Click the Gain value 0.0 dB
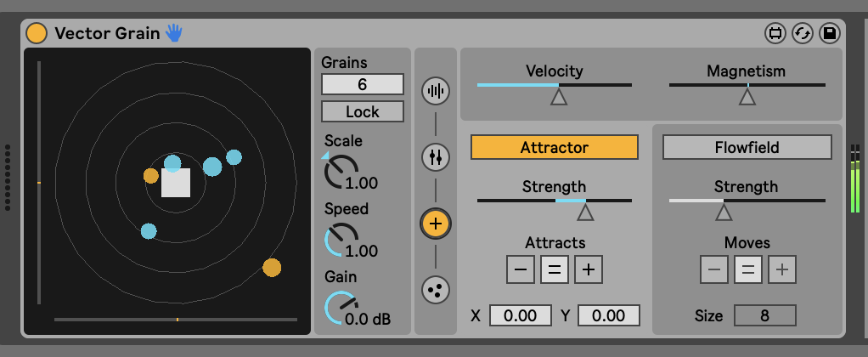The height and width of the screenshot is (357, 868). [368, 320]
